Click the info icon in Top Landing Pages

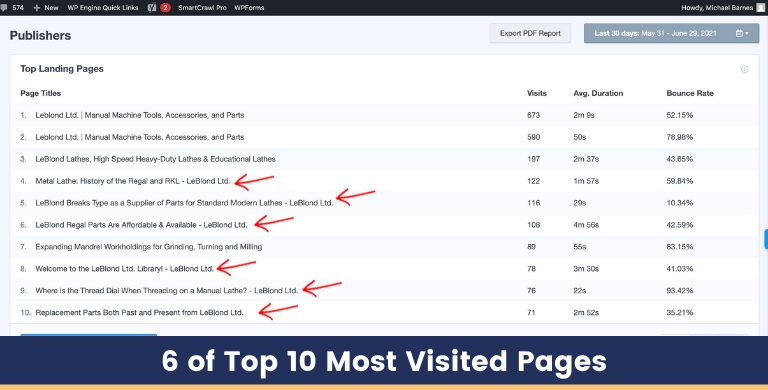click(x=744, y=69)
